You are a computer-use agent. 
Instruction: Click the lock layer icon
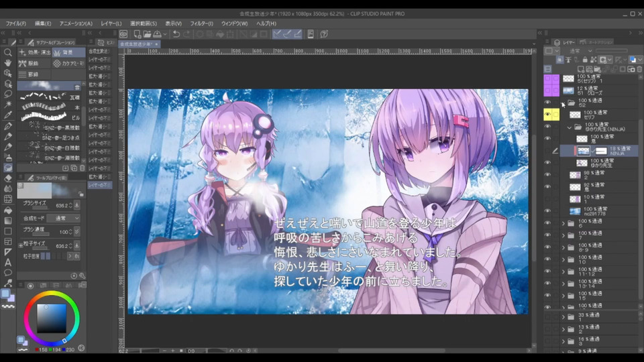tap(585, 60)
